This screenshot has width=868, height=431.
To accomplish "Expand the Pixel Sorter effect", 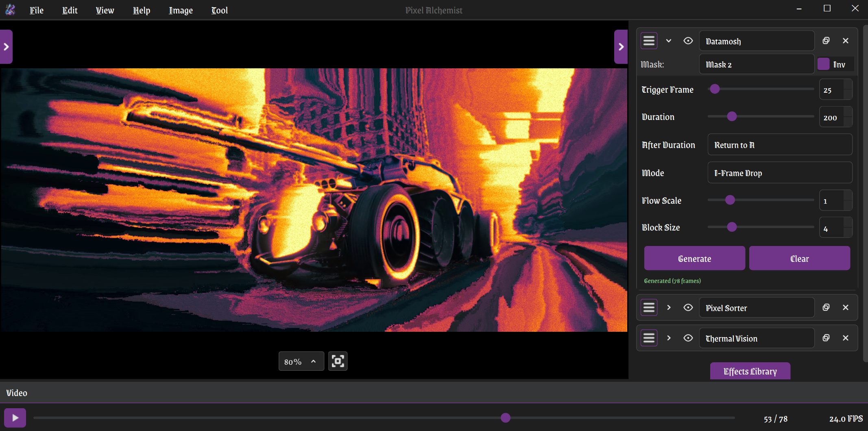I will tap(669, 307).
